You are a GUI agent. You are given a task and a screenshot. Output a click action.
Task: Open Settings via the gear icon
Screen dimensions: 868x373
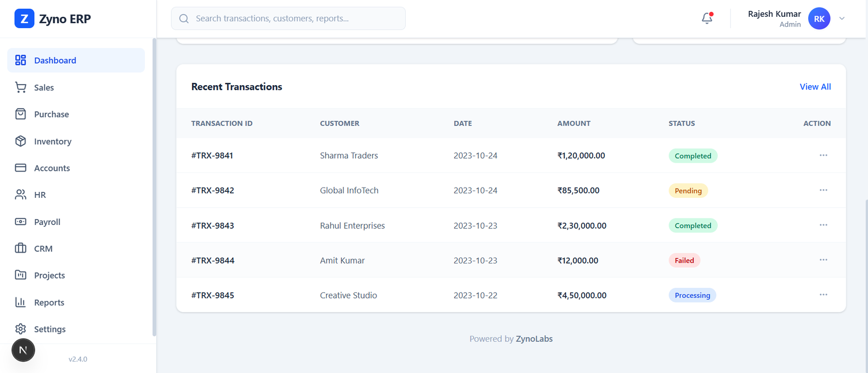21,329
